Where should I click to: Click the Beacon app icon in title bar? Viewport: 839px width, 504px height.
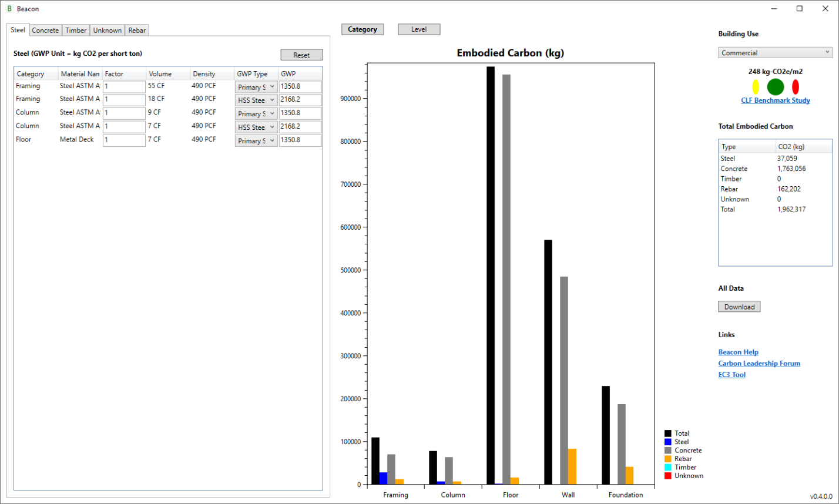[x=9, y=9]
